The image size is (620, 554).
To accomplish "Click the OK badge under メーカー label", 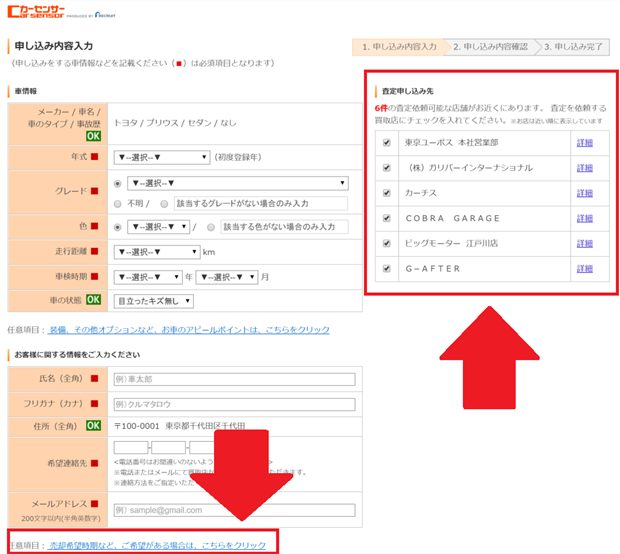I will coord(93,136).
